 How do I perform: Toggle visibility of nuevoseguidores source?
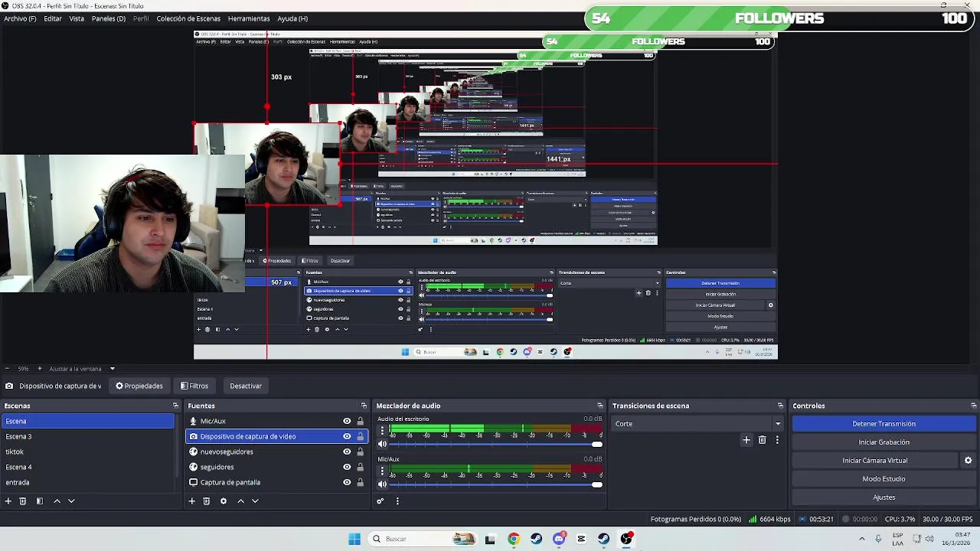tap(347, 452)
